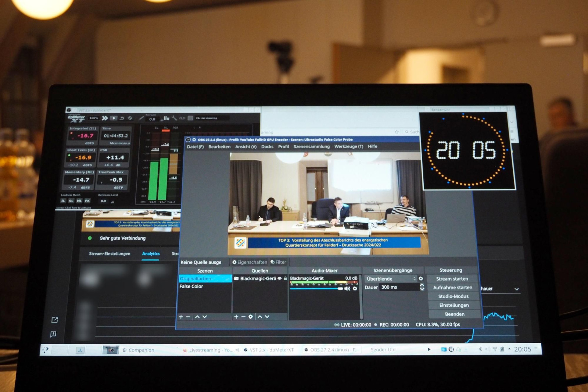Hide the Blackmagic-Gerät source with the eye toggle
588x392 pixels.
coord(279,279)
